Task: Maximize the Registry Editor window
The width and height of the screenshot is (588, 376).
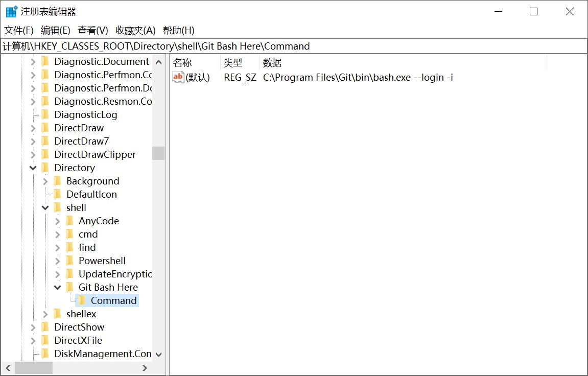Action: coord(534,12)
